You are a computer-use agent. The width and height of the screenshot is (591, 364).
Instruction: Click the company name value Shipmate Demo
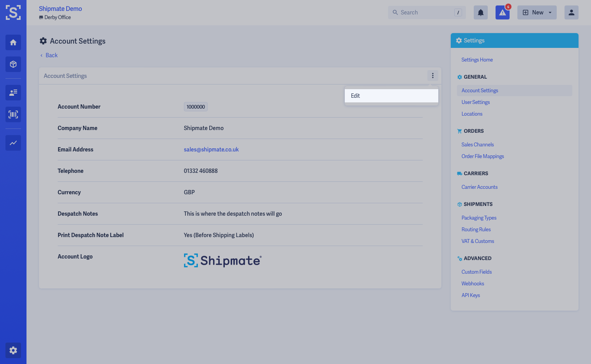(x=204, y=128)
